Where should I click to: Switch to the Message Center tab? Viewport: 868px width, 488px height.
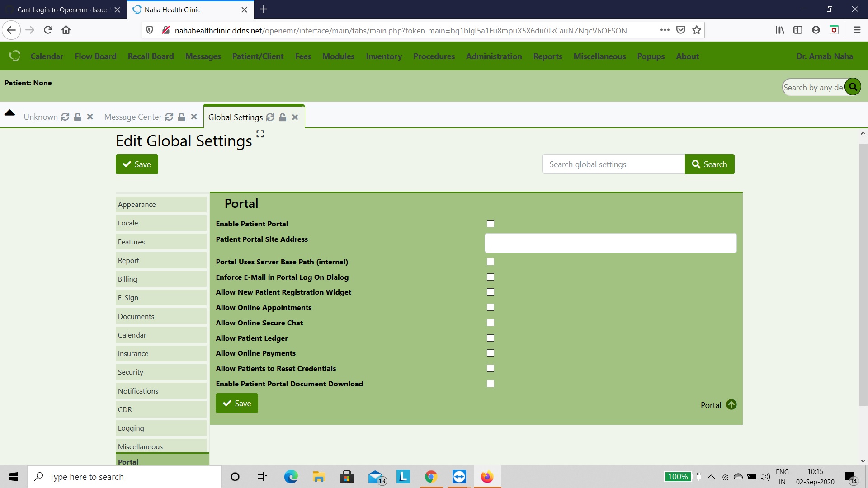[x=132, y=117]
